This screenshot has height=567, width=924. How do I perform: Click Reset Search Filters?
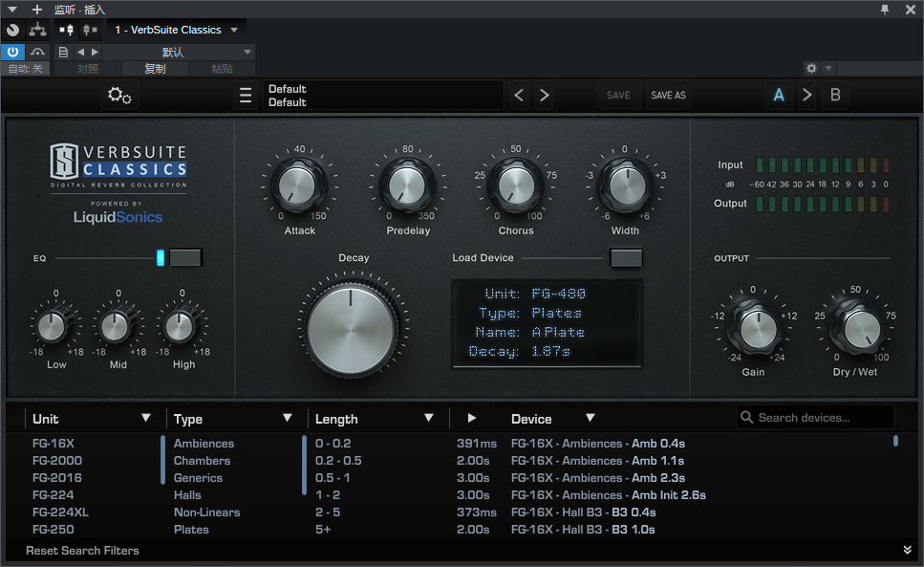coord(82,551)
